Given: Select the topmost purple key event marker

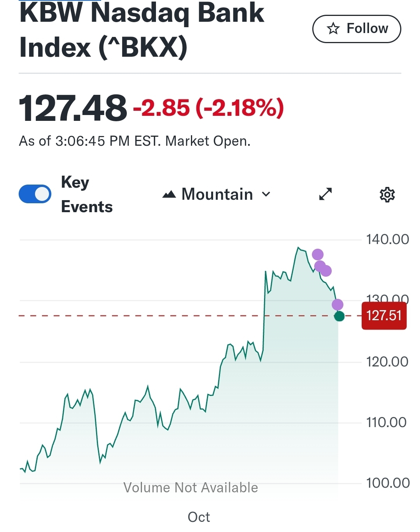Looking at the screenshot, I should click(x=318, y=255).
